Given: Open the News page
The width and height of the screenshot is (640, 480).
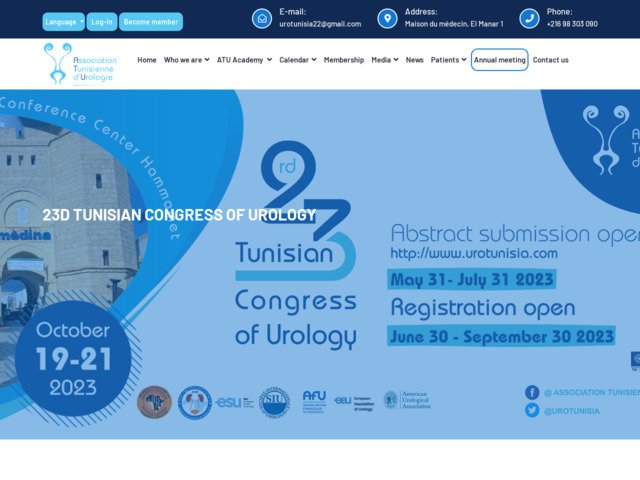Looking at the screenshot, I should click(x=414, y=60).
